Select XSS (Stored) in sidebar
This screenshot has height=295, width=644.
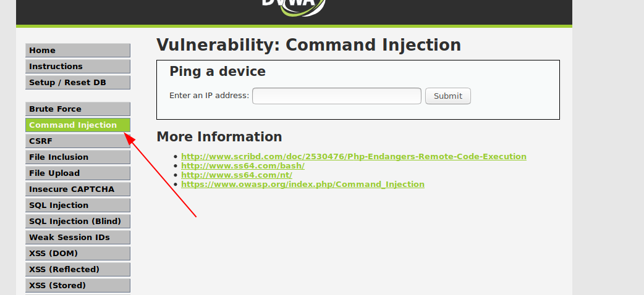(78, 285)
